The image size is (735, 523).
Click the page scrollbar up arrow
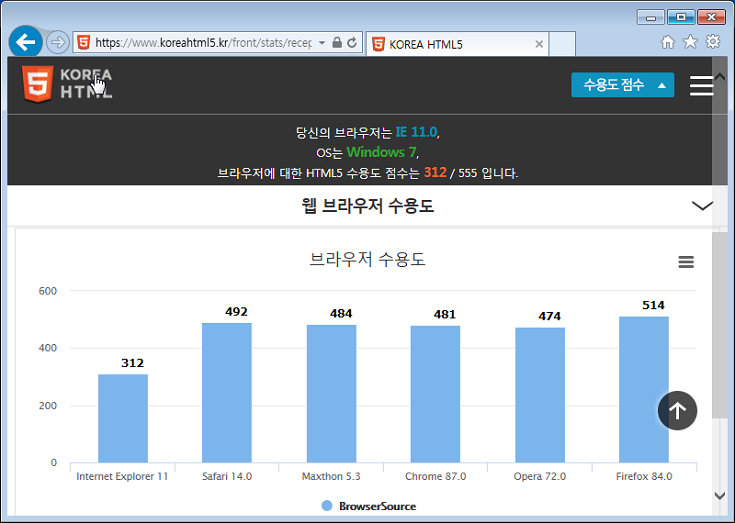coord(720,77)
